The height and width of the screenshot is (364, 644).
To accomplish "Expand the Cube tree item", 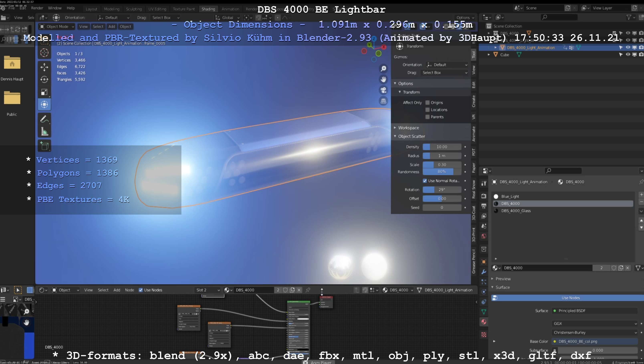I will click(489, 54).
